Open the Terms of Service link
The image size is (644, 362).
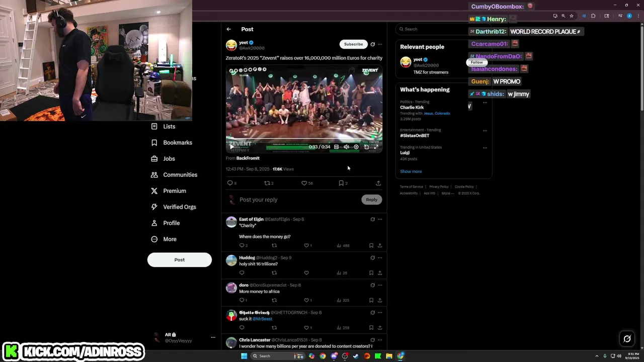pos(412,187)
